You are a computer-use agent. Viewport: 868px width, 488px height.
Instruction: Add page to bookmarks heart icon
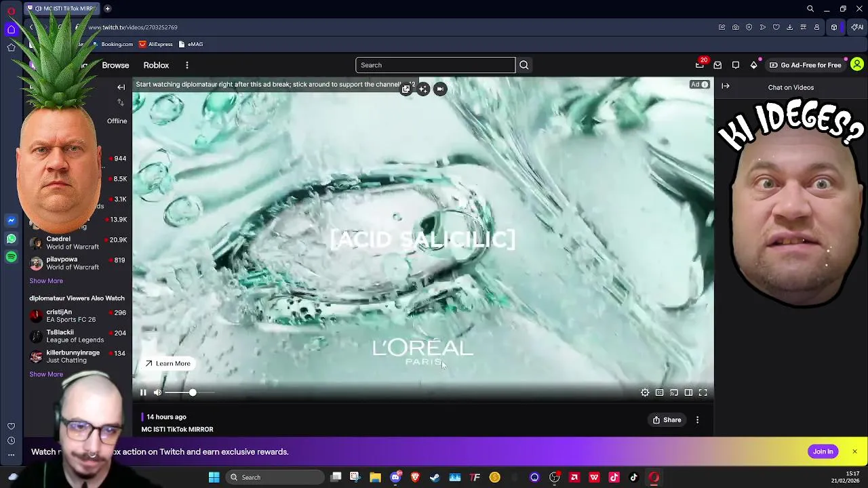776,27
